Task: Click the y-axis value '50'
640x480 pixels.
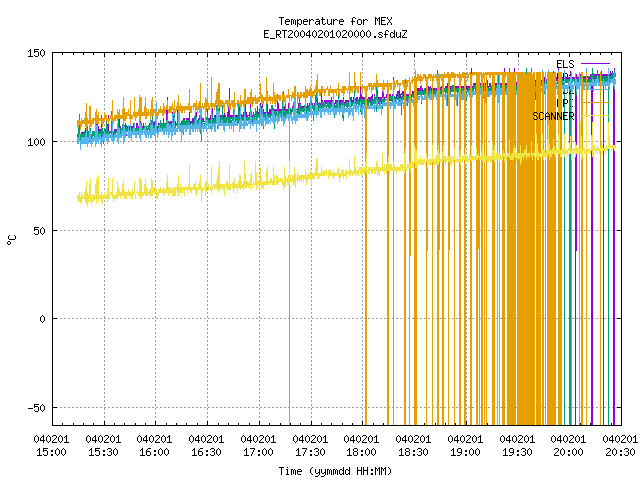Action: coord(39,231)
